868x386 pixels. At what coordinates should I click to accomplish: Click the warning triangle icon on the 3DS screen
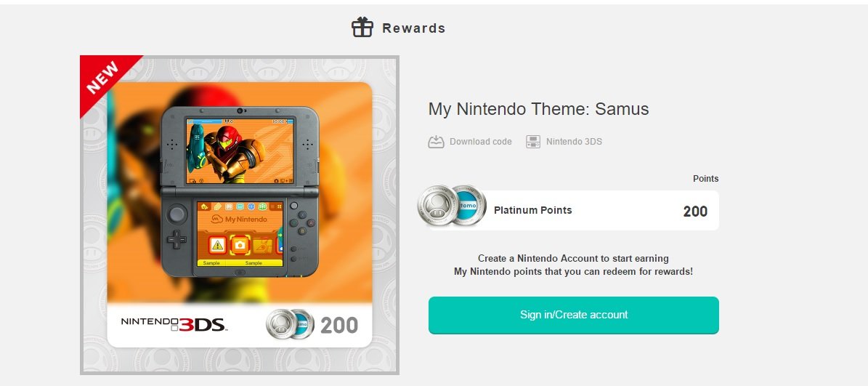[x=216, y=245]
